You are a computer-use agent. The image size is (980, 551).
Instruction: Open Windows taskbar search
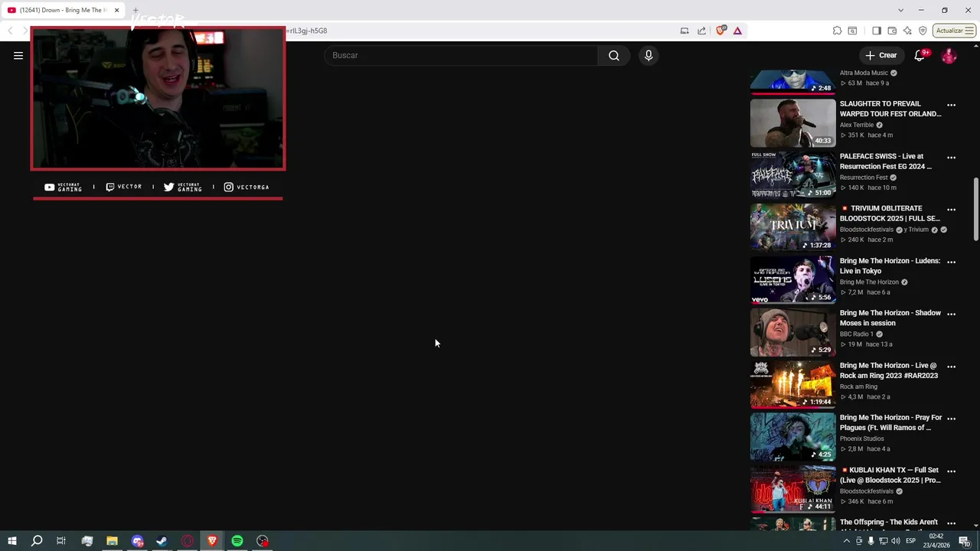[36, 541]
